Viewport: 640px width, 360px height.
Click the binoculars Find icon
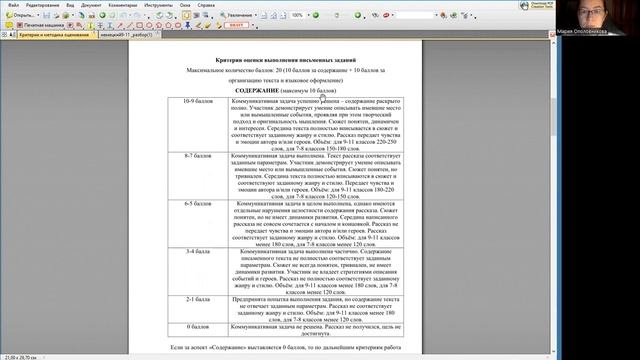[x=375, y=15]
